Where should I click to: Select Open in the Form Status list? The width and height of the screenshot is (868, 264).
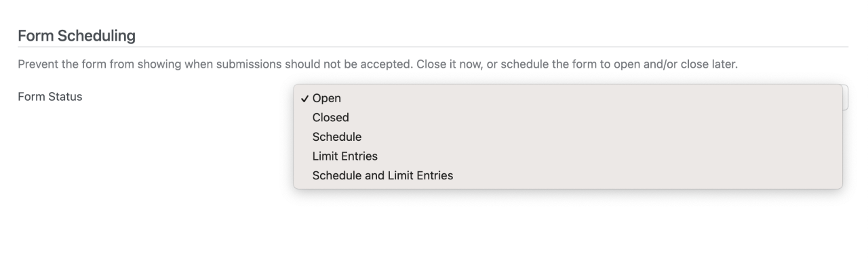point(568,98)
